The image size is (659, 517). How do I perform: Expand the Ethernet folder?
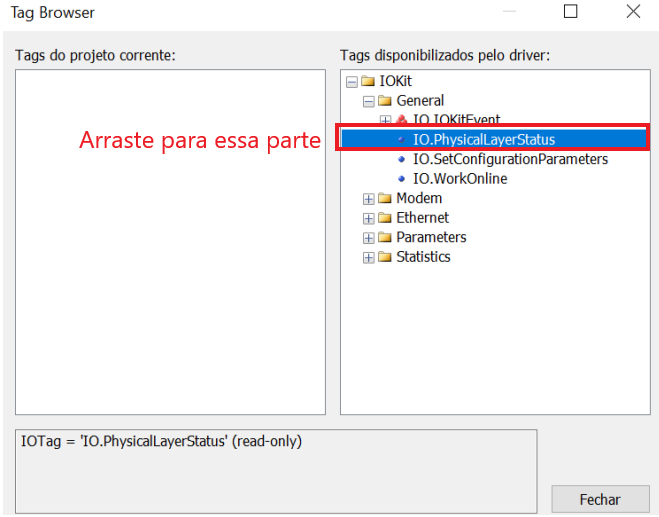tap(368, 218)
